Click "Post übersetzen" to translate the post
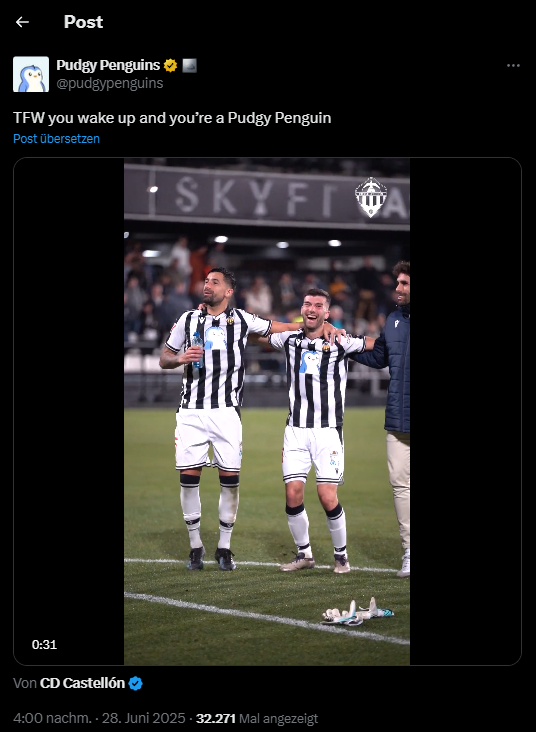The width and height of the screenshot is (536, 732). (x=56, y=139)
